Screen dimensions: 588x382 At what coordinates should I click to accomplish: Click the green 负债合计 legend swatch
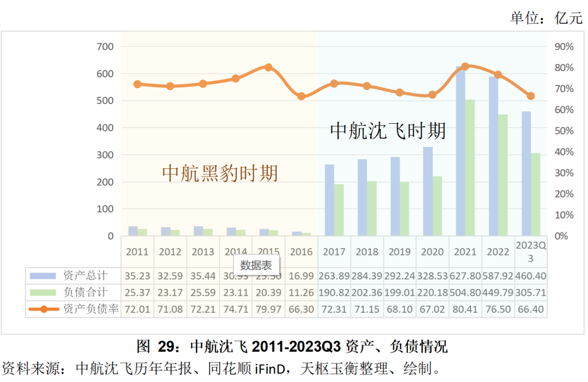coord(44,293)
